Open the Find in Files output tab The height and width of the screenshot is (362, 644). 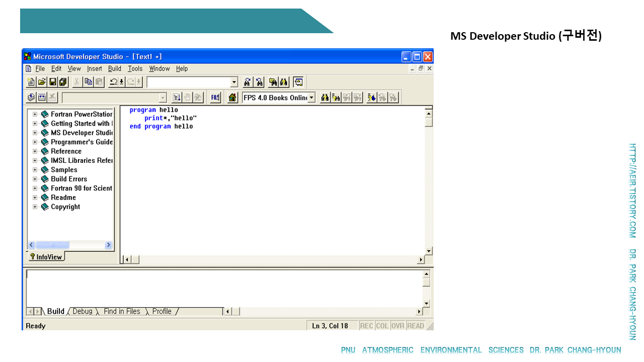[122, 311]
